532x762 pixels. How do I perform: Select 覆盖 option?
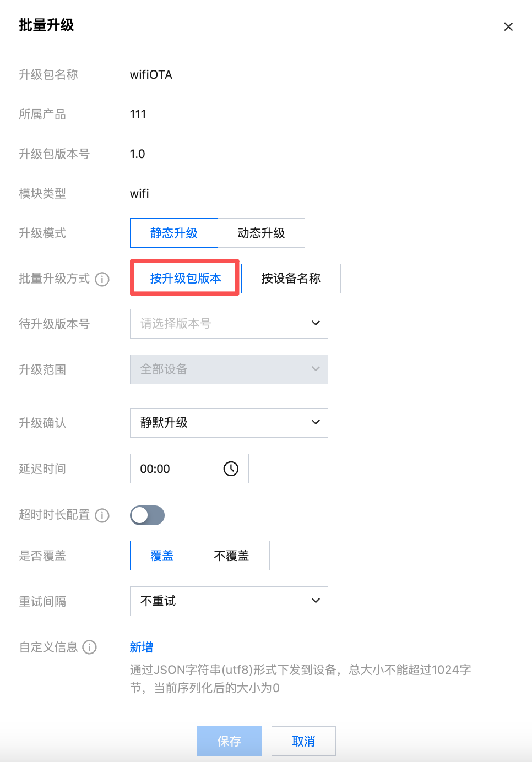pos(162,556)
